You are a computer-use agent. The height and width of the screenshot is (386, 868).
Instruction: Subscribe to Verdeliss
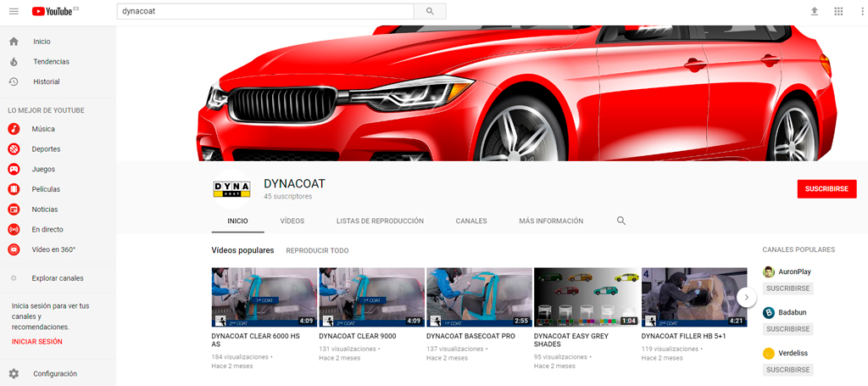[787, 369]
